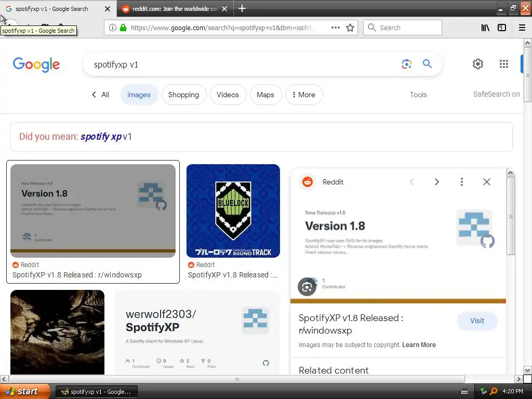The width and height of the screenshot is (532, 399).
Task: Click preview panel scrollbar up arrow
Action: point(510,173)
